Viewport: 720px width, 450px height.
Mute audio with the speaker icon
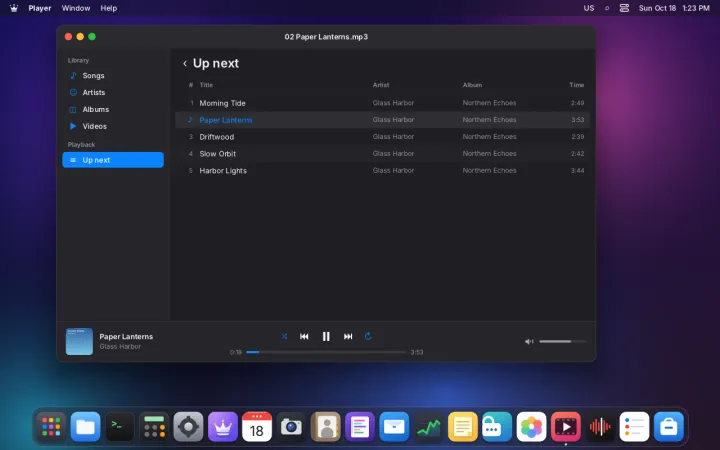pyautogui.click(x=529, y=342)
